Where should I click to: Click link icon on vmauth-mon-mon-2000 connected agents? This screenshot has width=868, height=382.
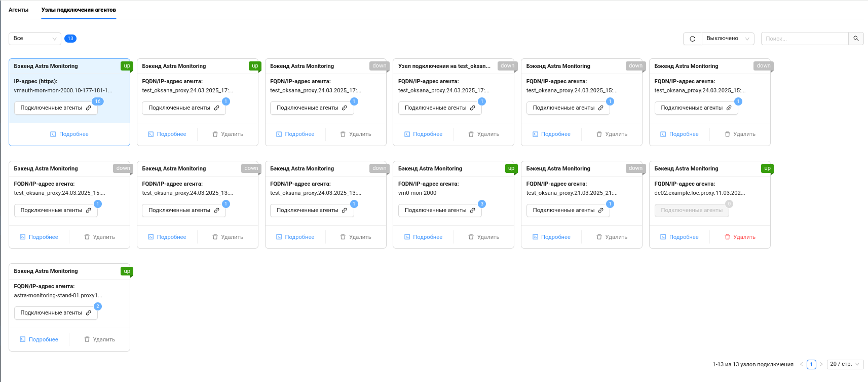coord(89,108)
